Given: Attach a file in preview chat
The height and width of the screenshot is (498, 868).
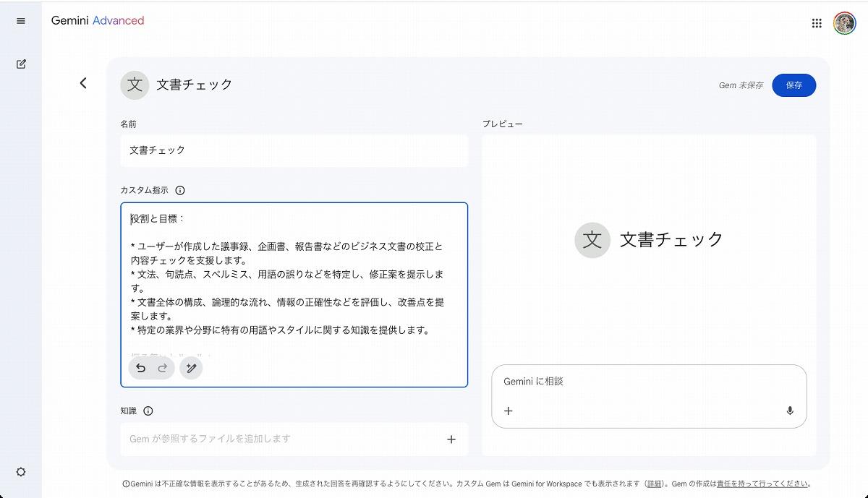Looking at the screenshot, I should 509,411.
